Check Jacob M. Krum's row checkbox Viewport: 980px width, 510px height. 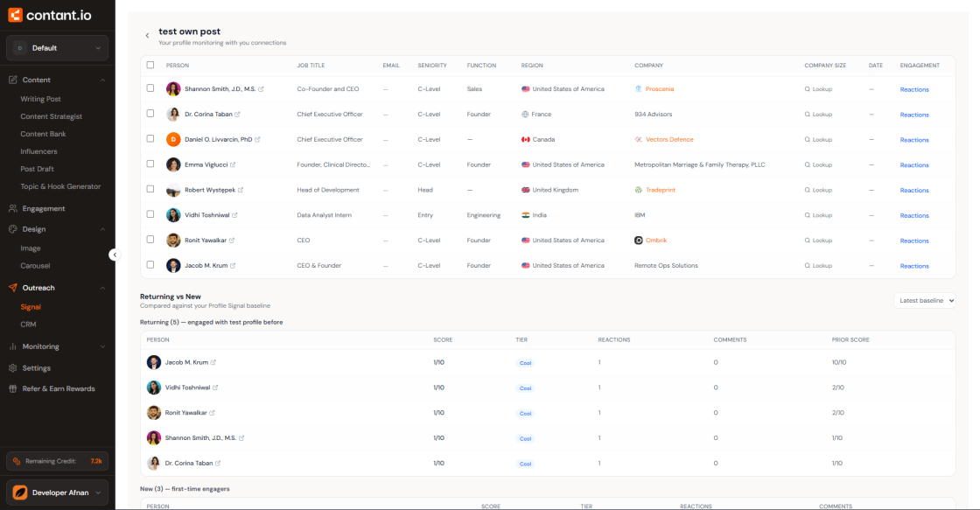tap(150, 264)
